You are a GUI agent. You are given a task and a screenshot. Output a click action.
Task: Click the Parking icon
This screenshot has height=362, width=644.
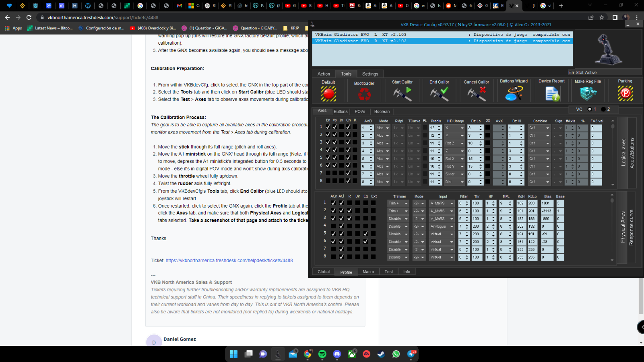coord(625,93)
